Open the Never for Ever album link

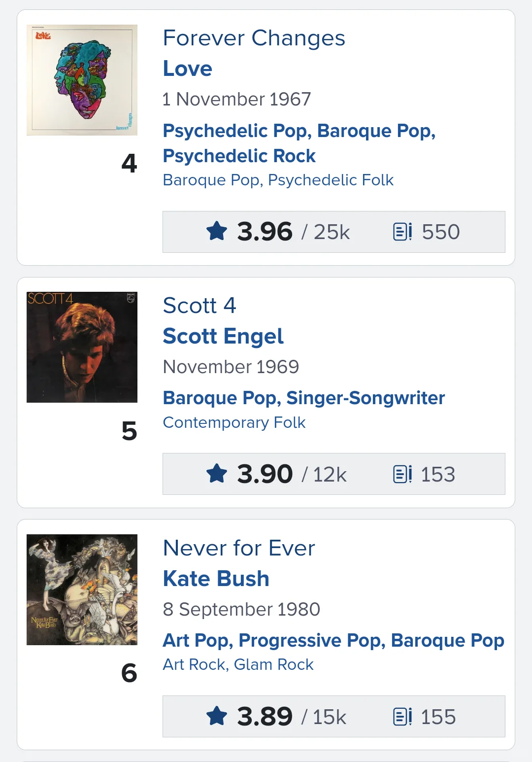pyautogui.click(x=239, y=548)
